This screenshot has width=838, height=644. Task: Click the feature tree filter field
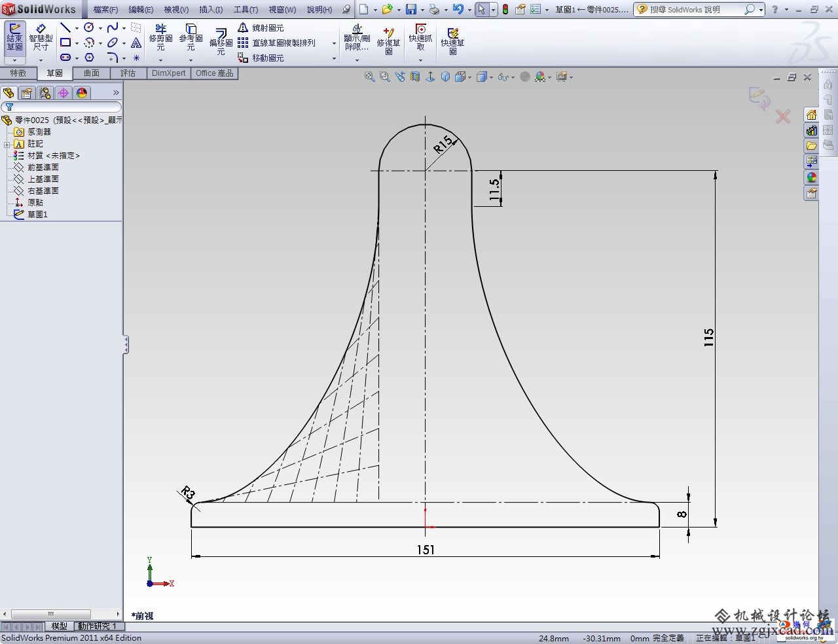coord(61,107)
